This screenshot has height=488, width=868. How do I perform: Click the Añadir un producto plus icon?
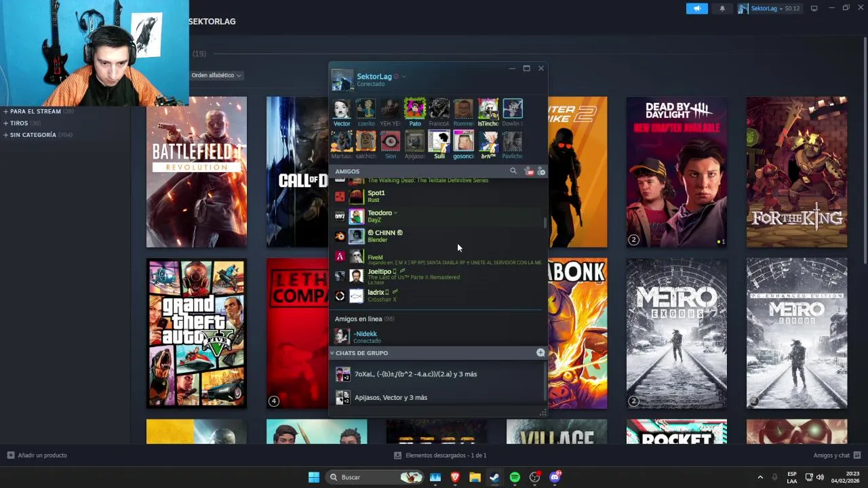pos(11,455)
